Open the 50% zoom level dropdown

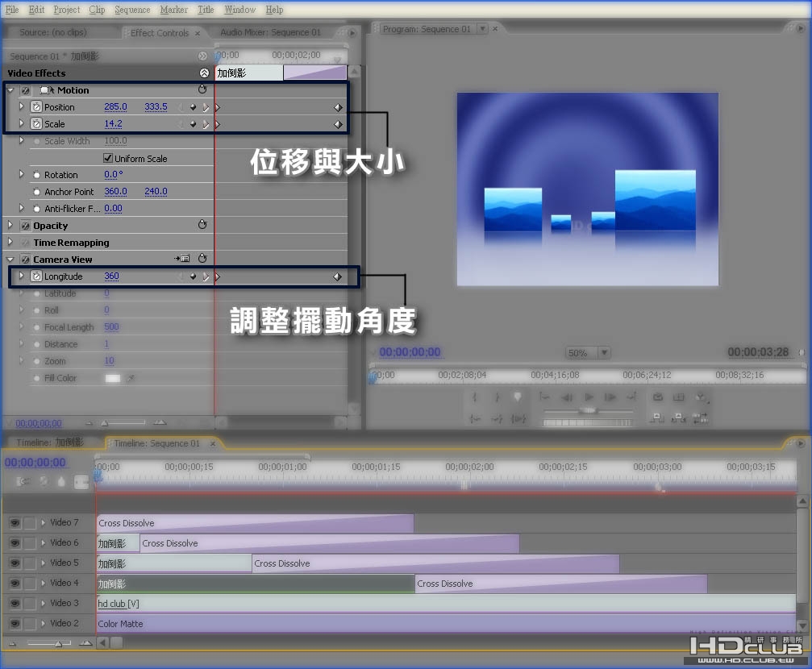604,352
